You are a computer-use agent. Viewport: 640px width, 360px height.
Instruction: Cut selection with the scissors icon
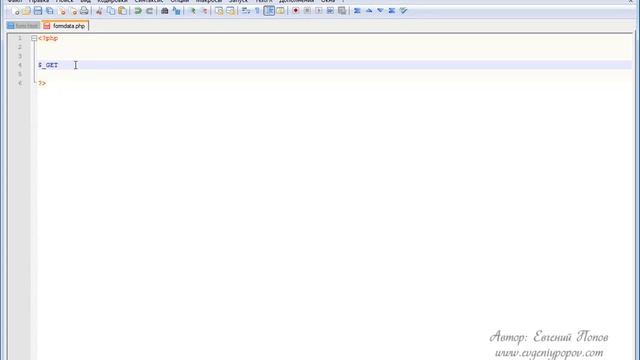[99, 11]
